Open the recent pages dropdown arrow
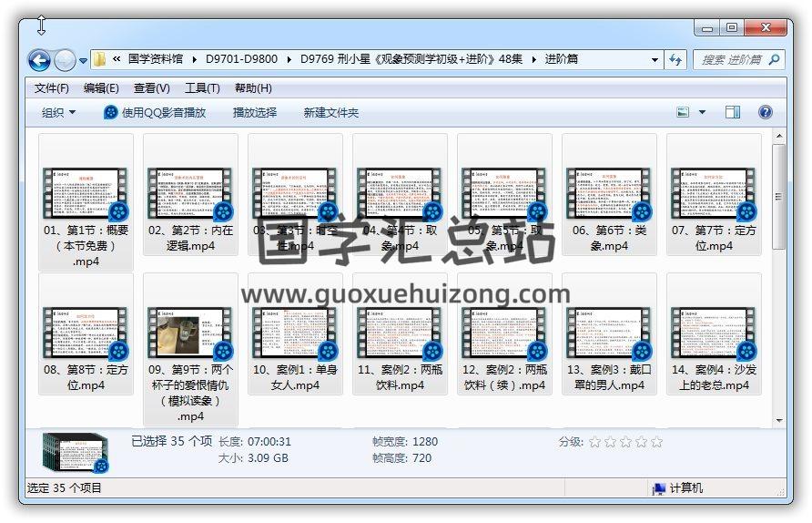This screenshot has width=812, height=523. coord(84,61)
